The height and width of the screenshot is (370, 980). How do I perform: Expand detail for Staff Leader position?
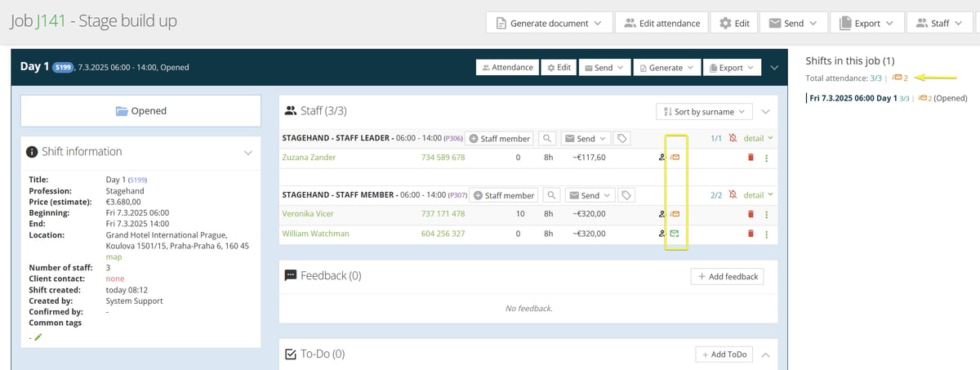pyautogui.click(x=758, y=139)
